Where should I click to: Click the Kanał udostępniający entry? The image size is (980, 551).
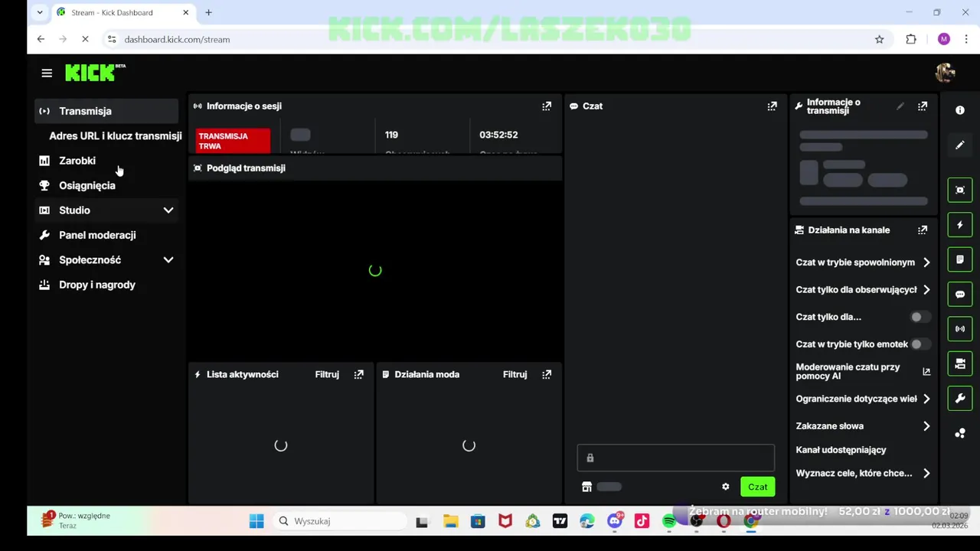pos(841,450)
